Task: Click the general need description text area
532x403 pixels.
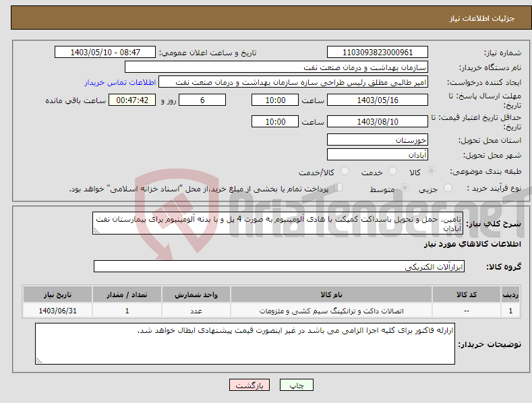Action: (278, 223)
